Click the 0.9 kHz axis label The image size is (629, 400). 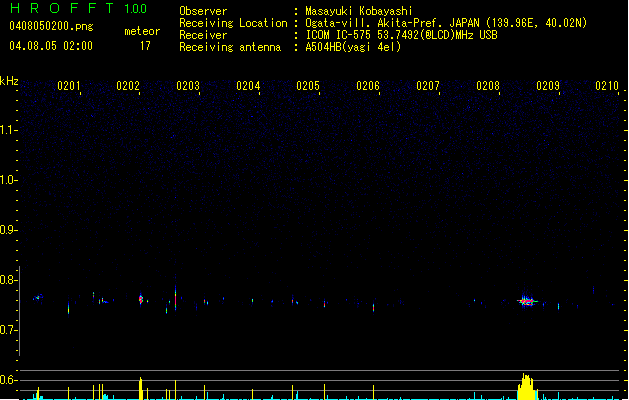(x=8, y=229)
